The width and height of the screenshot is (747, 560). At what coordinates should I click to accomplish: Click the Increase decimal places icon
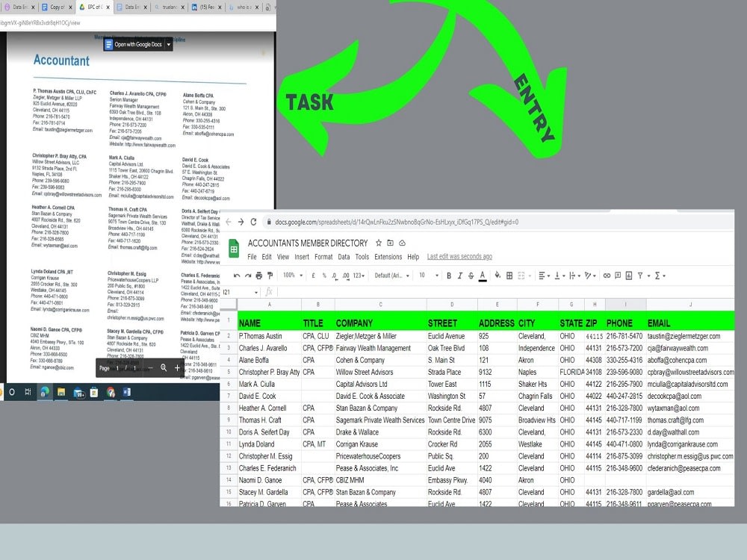click(346, 276)
